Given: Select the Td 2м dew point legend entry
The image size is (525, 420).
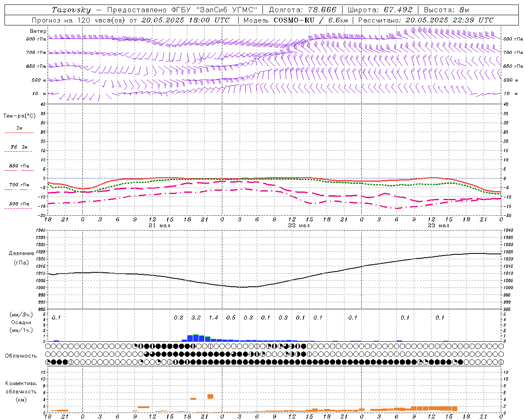Looking at the screenshot, I should [x=19, y=148].
